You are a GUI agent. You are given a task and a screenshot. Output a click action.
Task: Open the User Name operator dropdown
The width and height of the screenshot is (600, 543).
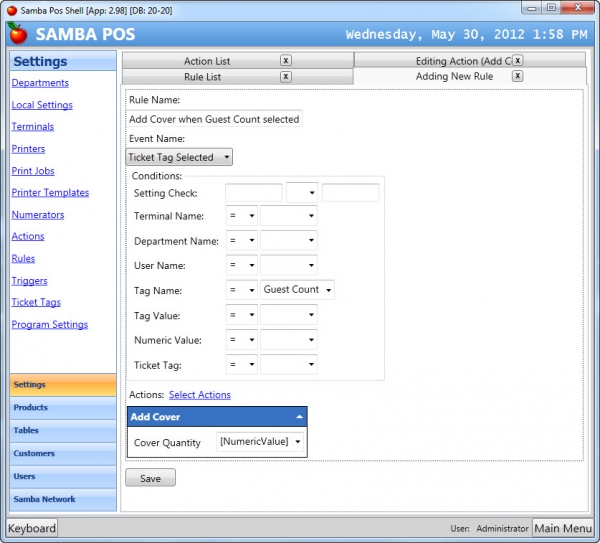point(242,265)
